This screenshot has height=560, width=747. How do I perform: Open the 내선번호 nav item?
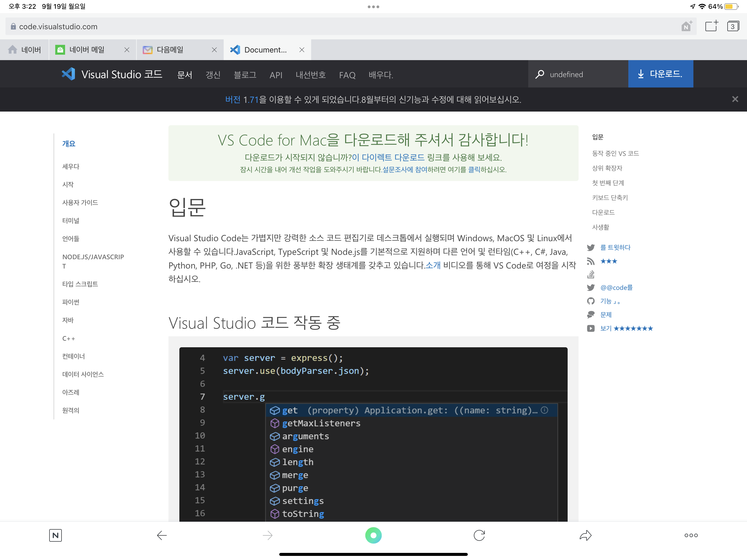click(311, 75)
